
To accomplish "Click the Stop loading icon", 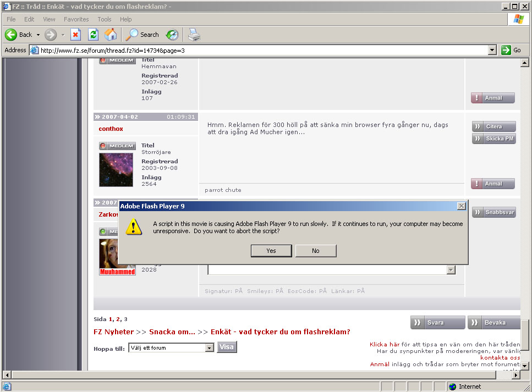I will click(75, 35).
